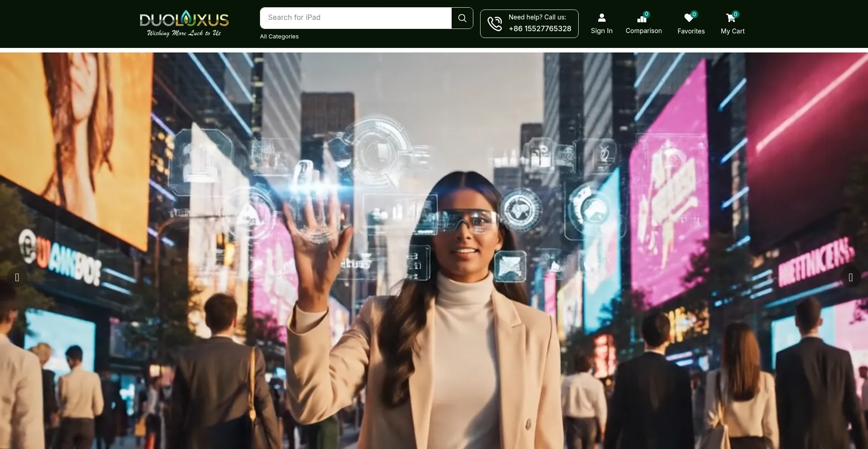868x449 pixels.
Task: Click the cart item count badge
Action: point(736,14)
